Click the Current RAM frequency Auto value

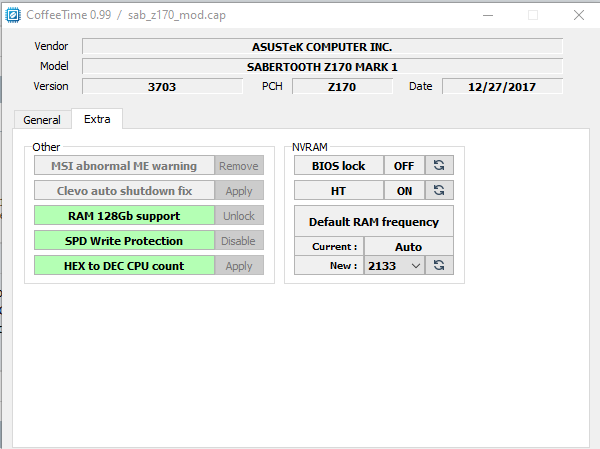click(x=409, y=247)
